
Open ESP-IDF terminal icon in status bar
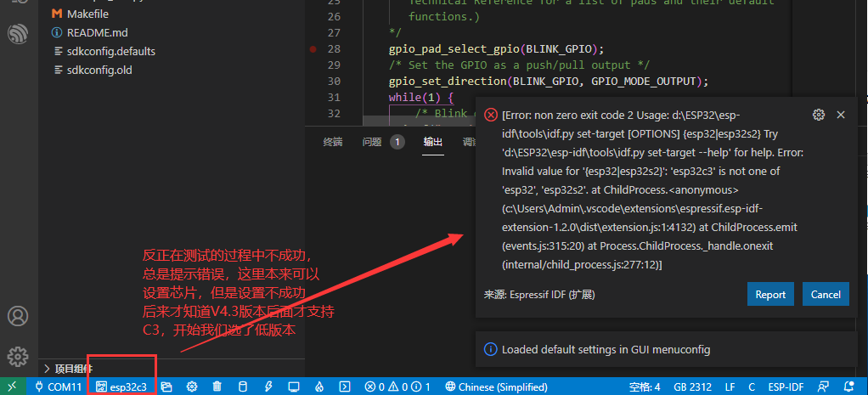(344, 387)
